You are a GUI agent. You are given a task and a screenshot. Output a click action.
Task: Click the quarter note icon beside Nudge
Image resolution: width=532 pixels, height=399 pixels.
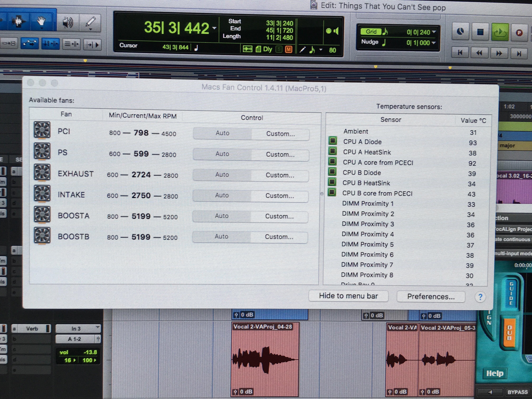point(384,43)
